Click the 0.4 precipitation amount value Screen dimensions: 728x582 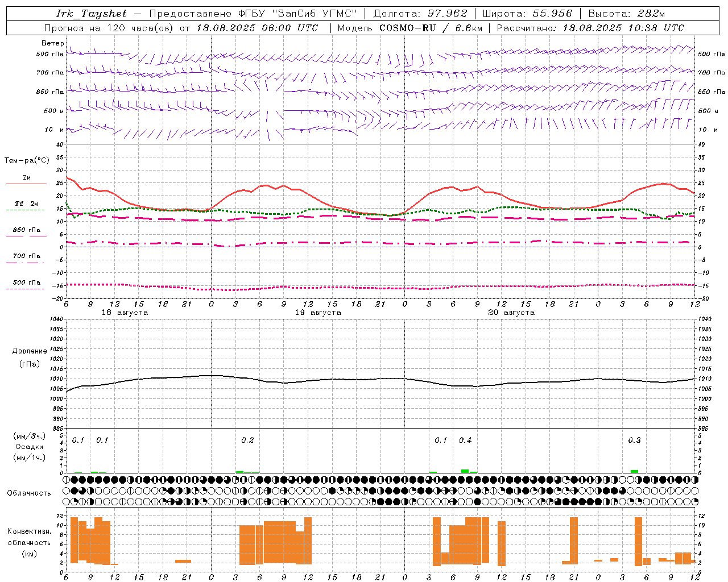coord(465,440)
